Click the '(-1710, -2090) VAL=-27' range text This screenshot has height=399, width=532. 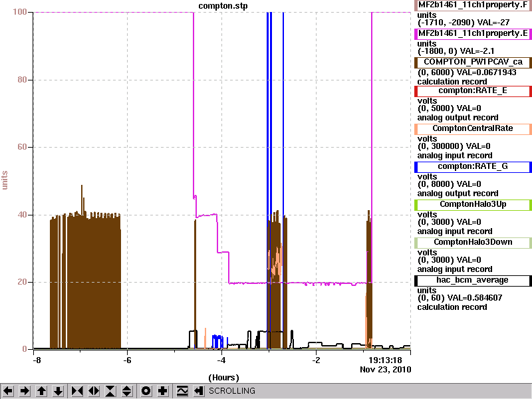[464, 23]
